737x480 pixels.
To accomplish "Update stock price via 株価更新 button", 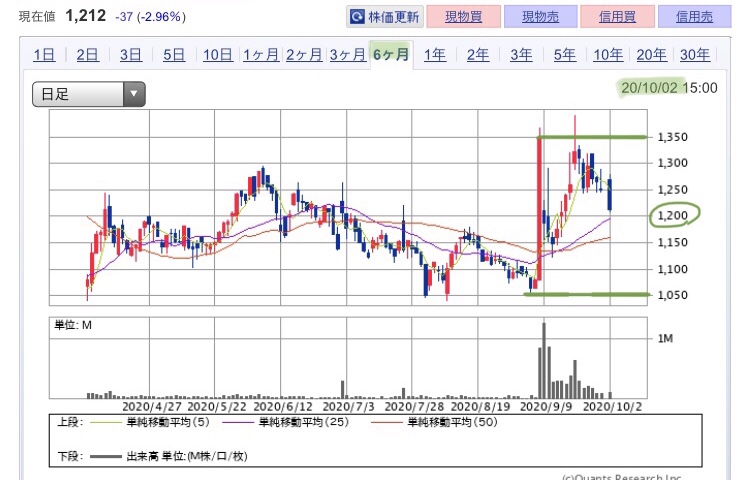I will (385, 17).
